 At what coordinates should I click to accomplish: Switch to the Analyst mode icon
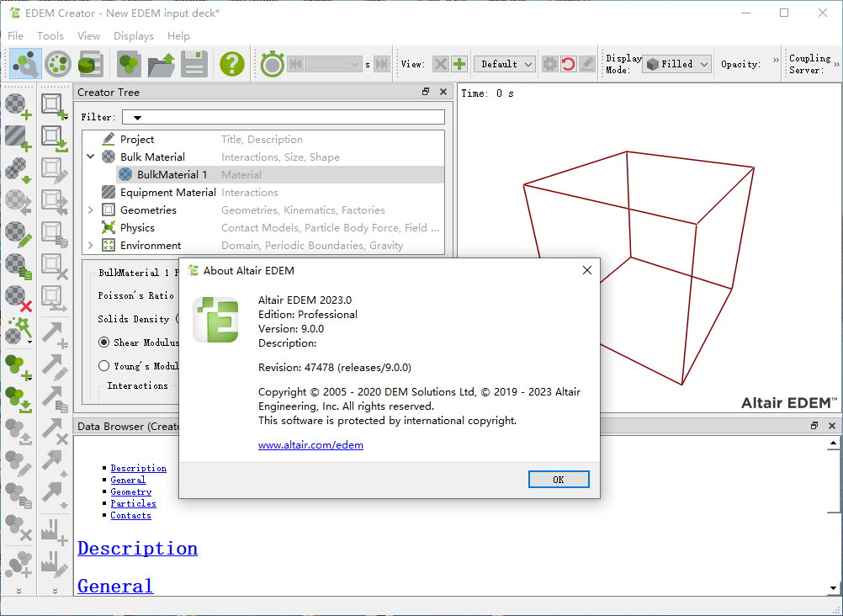[x=91, y=64]
